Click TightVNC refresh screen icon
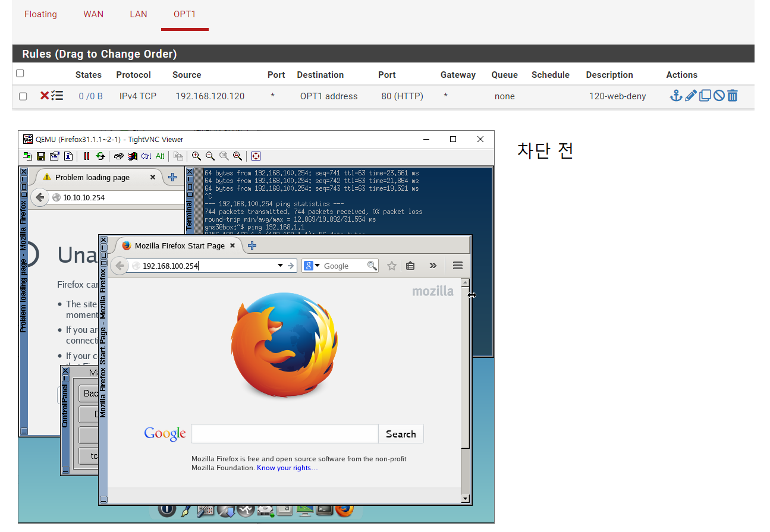This screenshot has height=532, width=770. 100,156
